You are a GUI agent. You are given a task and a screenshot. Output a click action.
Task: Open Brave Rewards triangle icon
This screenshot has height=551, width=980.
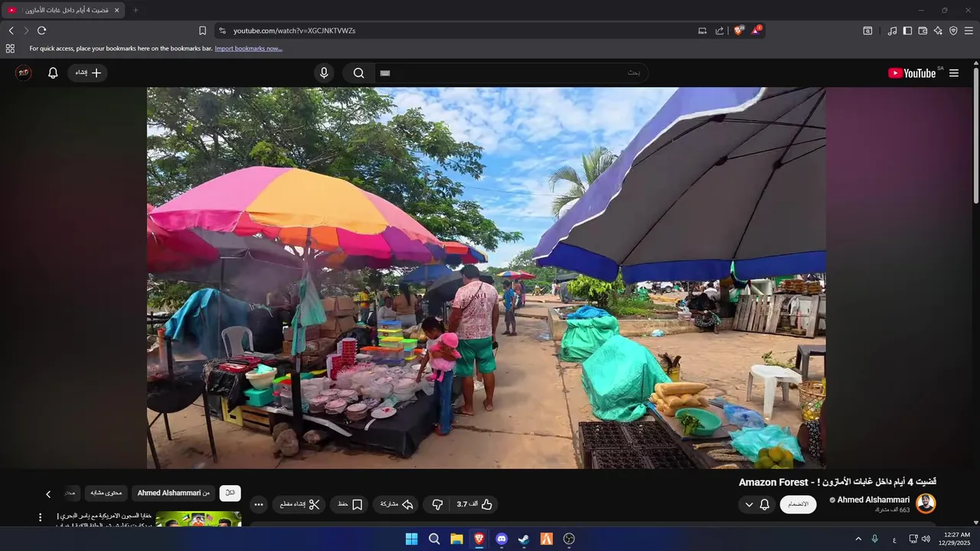coord(756,31)
